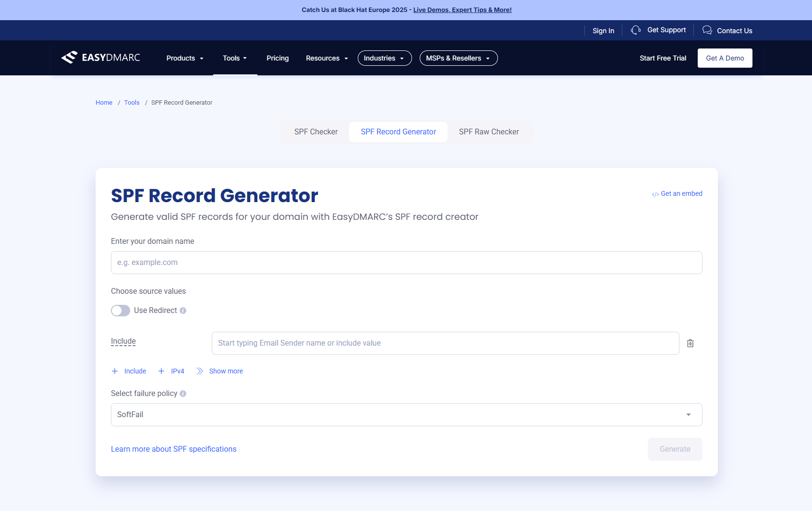
Task: Switch to the SPF Raw Checker tab
Action: (489, 132)
